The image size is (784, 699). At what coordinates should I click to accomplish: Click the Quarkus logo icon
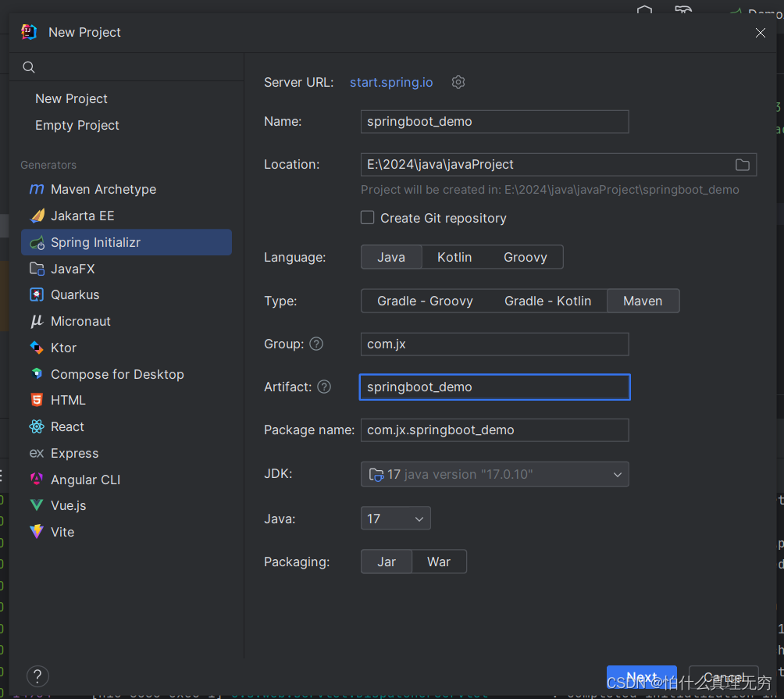click(37, 294)
